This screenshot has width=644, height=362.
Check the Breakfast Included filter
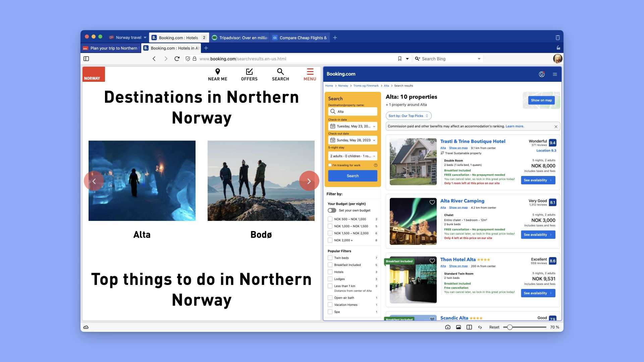click(330, 265)
